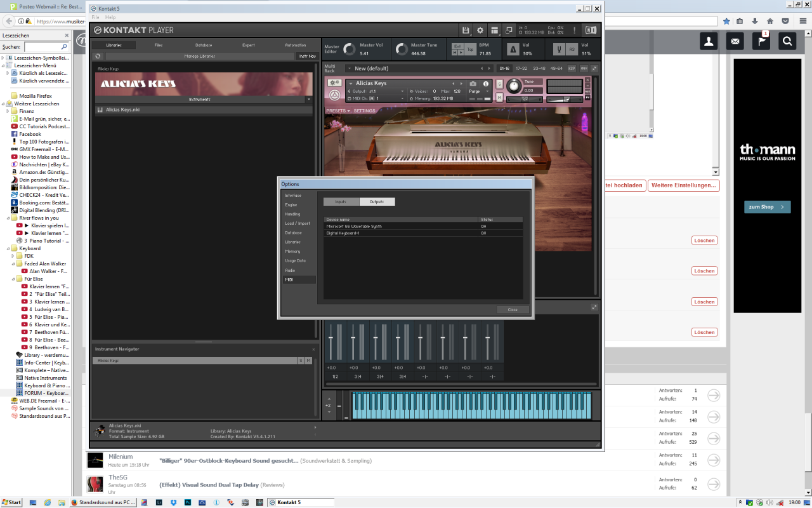Click the forum search magnifier icon
812x508 pixels.
coord(787,41)
